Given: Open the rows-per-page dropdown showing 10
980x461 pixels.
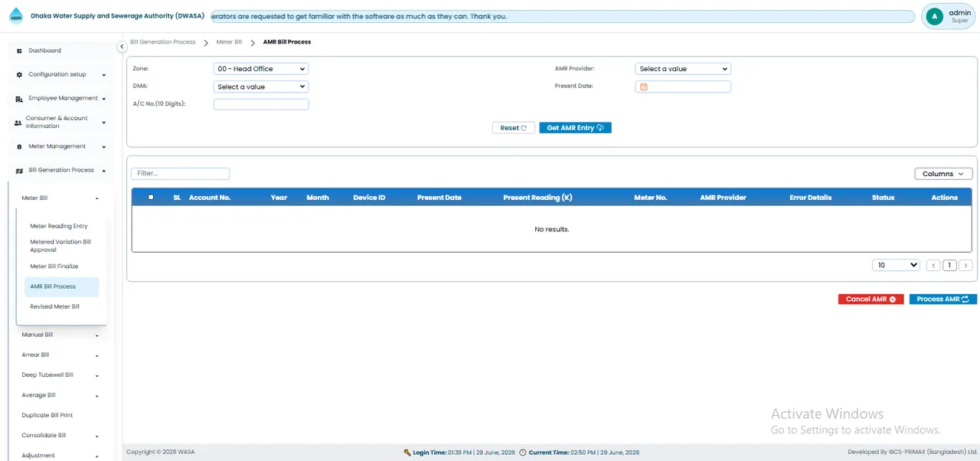Looking at the screenshot, I should (896, 265).
